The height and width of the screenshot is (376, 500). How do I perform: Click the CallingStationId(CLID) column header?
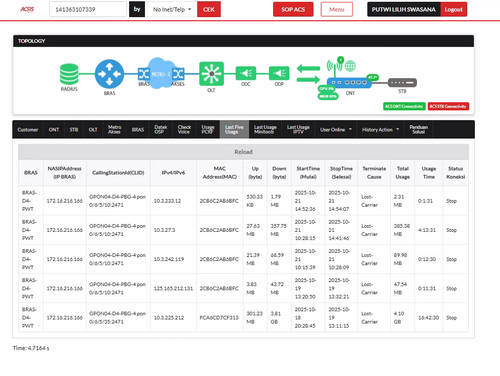coord(118,173)
